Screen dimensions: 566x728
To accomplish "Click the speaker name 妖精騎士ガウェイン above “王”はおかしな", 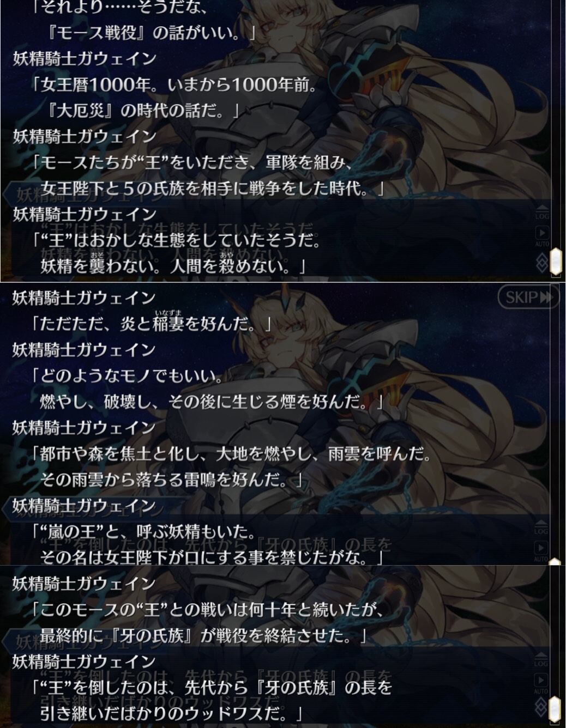I will [x=85, y=214].
